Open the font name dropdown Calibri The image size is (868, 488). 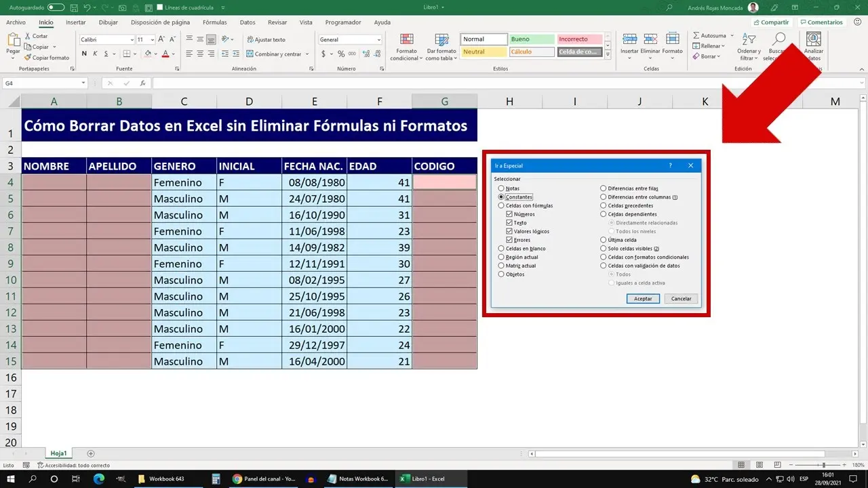[132, 40]
